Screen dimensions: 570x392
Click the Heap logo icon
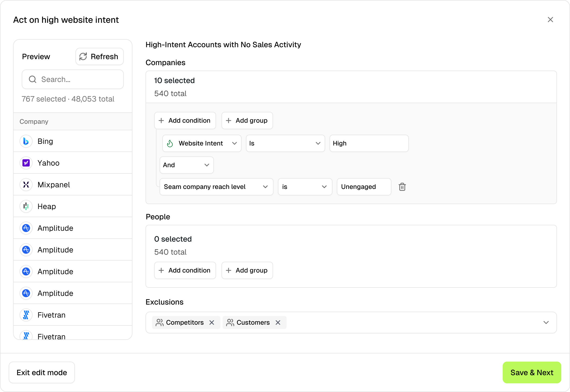(x=26, y=206)
